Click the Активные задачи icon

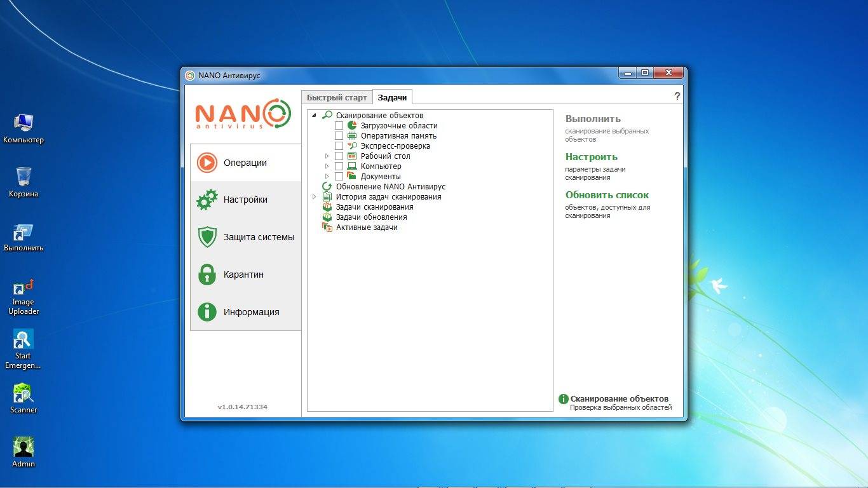327,227
